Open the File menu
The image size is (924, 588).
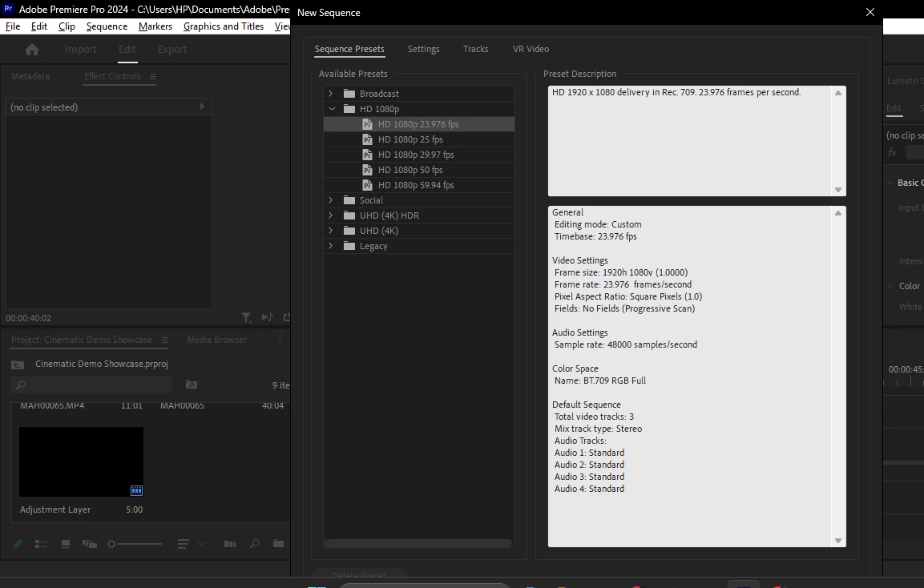(x=13, y=26)
